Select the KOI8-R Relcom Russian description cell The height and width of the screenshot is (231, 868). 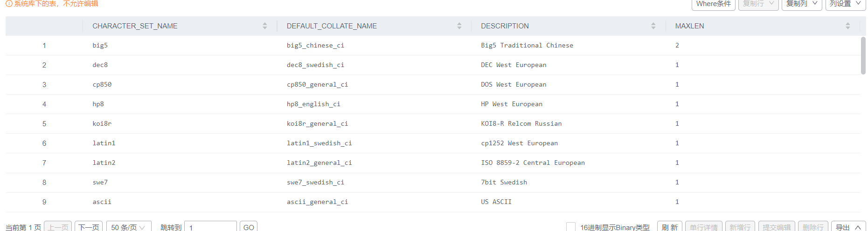521,124
